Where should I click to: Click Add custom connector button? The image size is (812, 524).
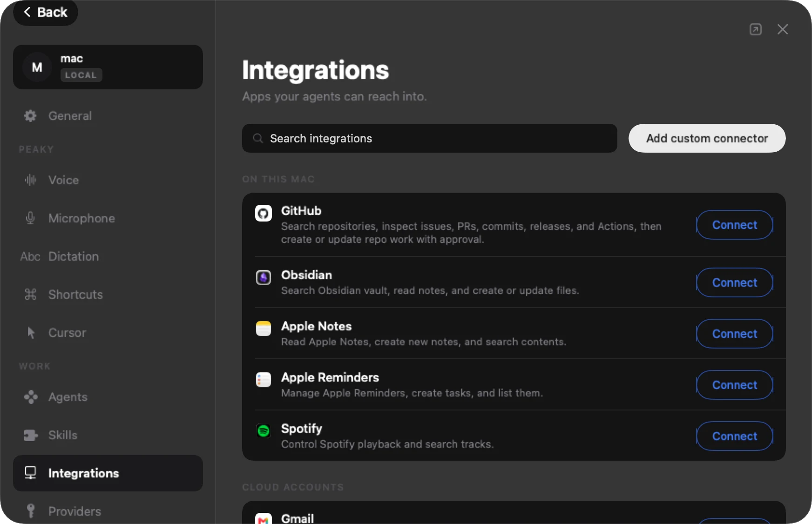707,138
